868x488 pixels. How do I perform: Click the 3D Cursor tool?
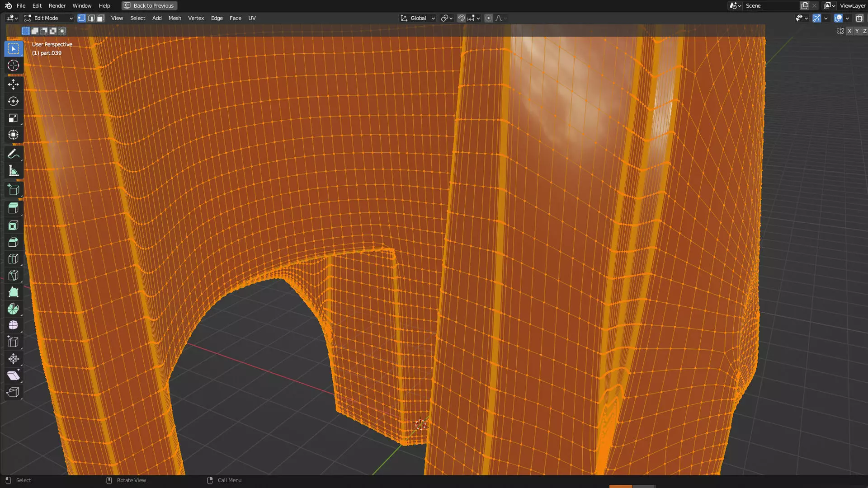pos(13,66)
